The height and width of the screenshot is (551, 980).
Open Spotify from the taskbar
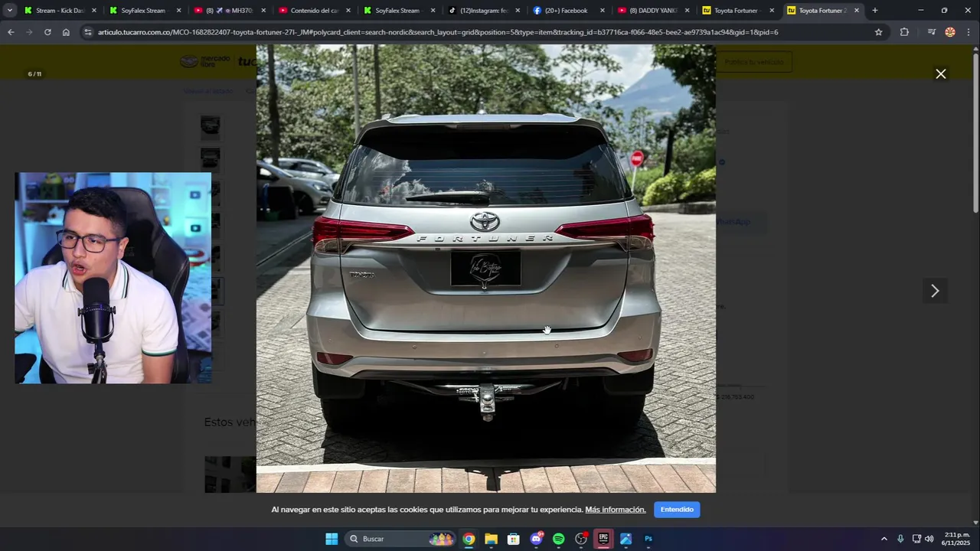coord(558,539)
